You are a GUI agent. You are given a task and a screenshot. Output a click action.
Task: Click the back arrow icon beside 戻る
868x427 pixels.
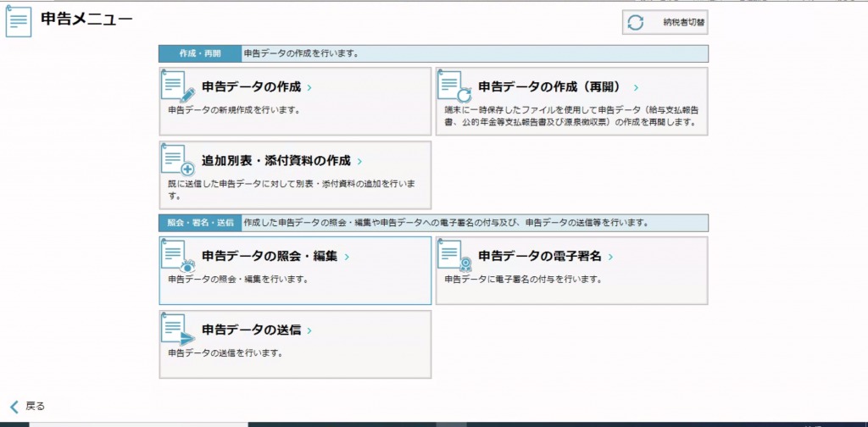14,407
